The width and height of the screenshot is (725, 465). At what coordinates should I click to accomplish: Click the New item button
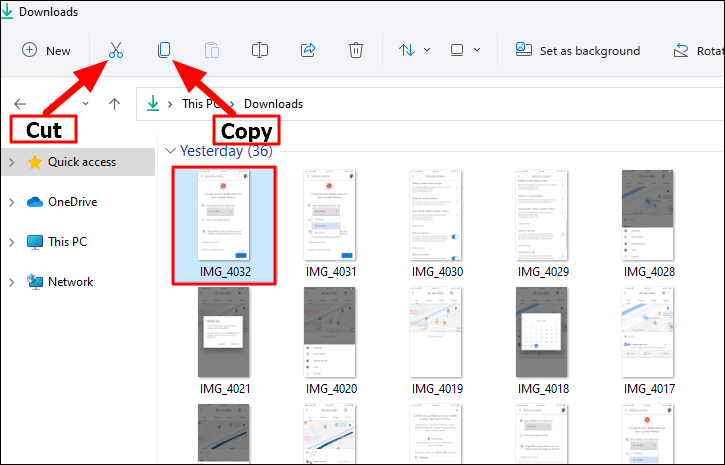47,50
